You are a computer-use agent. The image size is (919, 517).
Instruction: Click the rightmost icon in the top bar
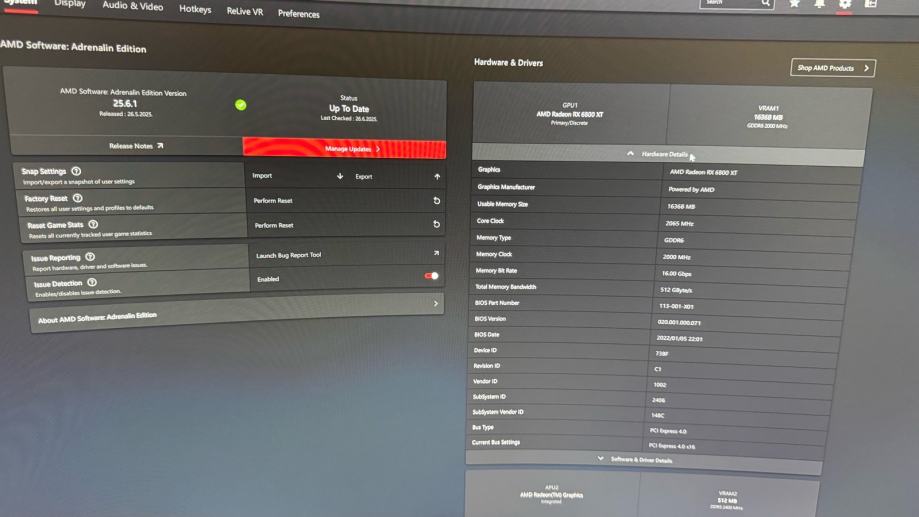point(871,4)
